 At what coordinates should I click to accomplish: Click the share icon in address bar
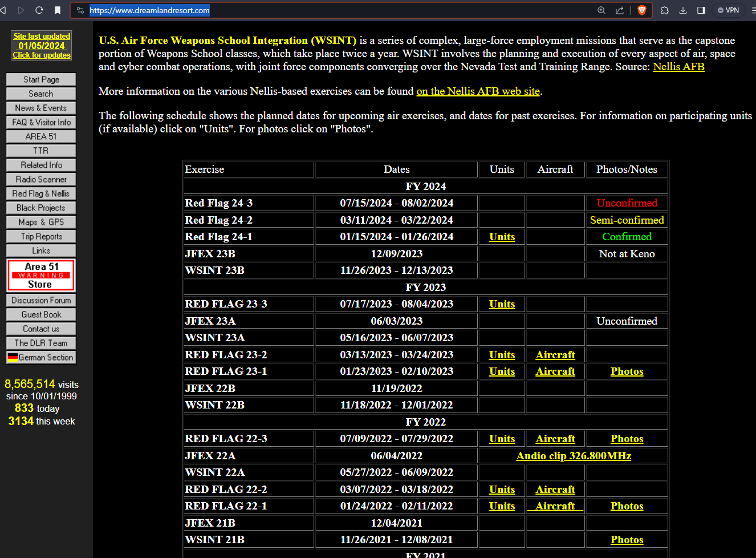point(620,10)
